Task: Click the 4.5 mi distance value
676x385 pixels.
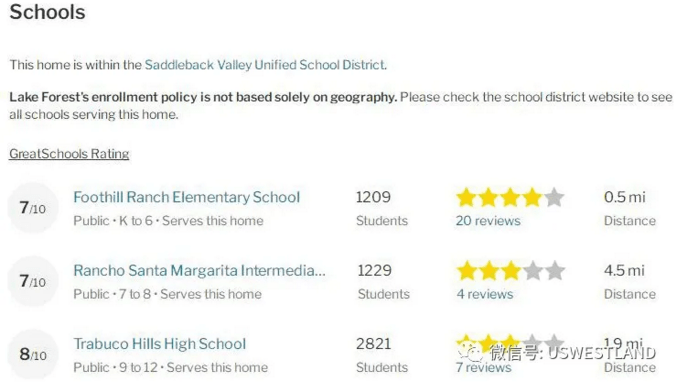Action: click(624, 270)
